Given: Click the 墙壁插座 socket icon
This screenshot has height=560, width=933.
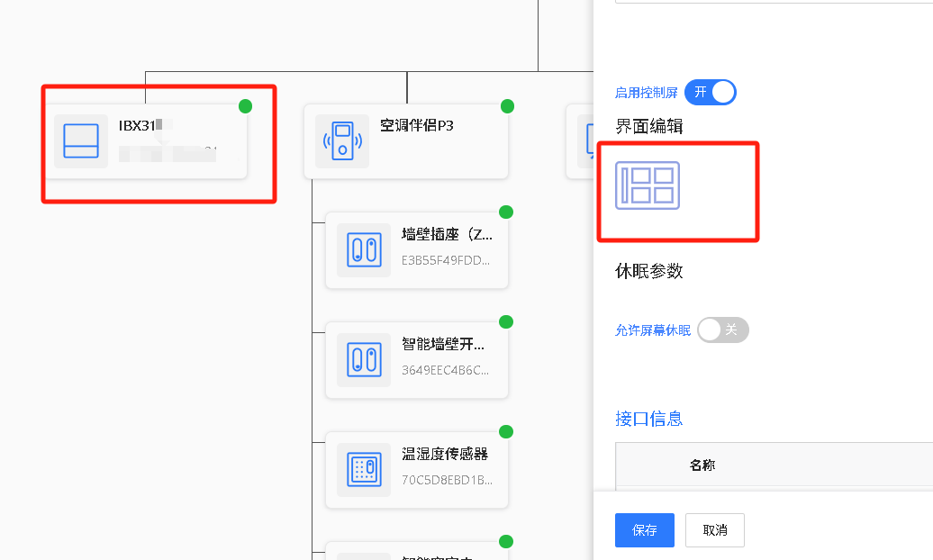Looking at the screenshot, I should pyautogui.click(x=364, y=249).
